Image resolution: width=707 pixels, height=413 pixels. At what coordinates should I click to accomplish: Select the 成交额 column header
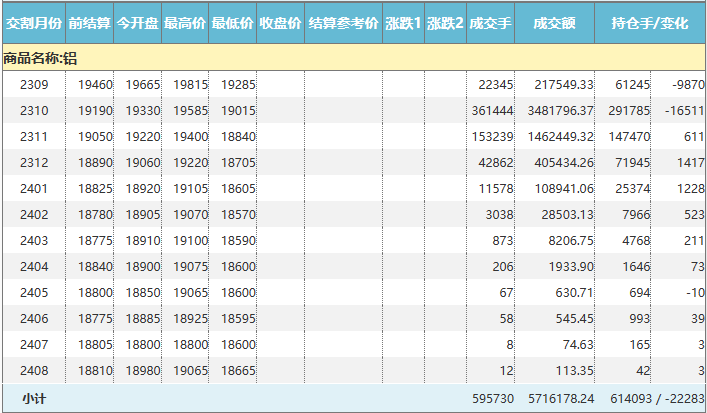pos(554,22)
